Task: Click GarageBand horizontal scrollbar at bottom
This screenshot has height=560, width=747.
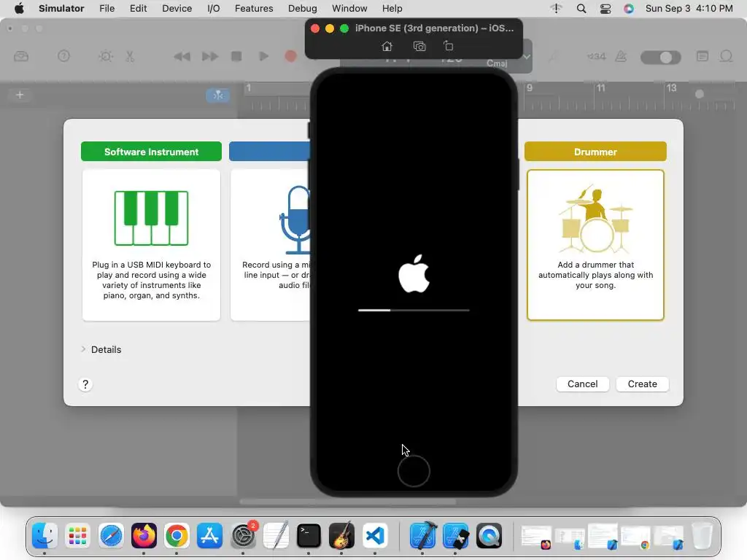Action: (348, 502)
